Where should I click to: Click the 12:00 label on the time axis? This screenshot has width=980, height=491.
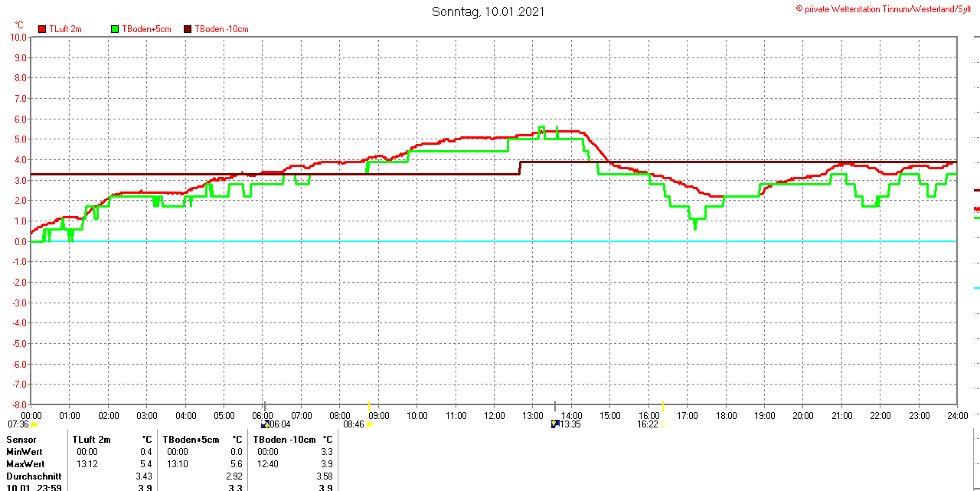pyautogui.click(x=495, y=416)
